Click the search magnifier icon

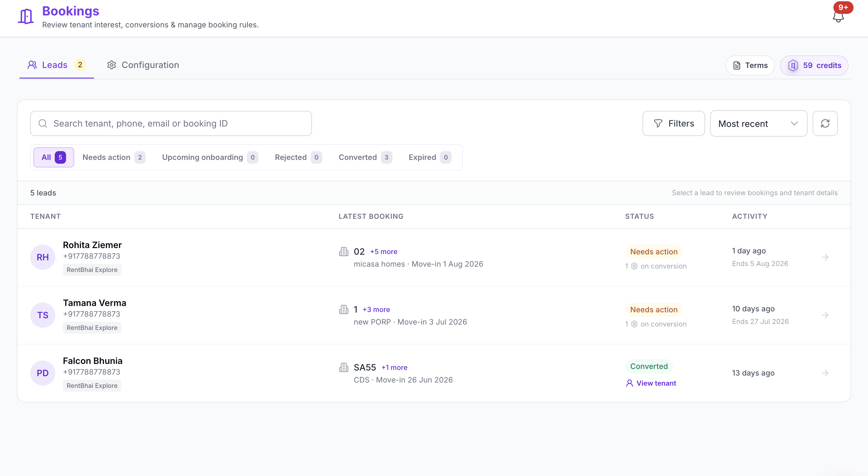43,123
